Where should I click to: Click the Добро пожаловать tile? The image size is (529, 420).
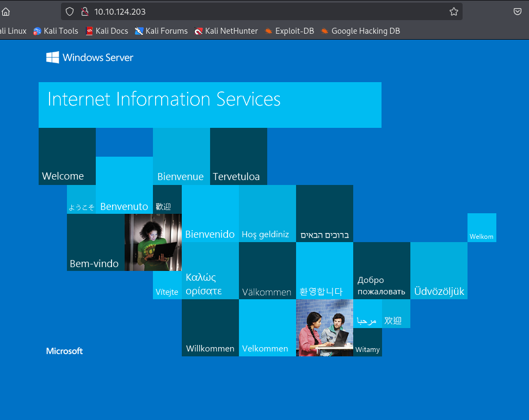pyautogui.click(x=382, y=270)
